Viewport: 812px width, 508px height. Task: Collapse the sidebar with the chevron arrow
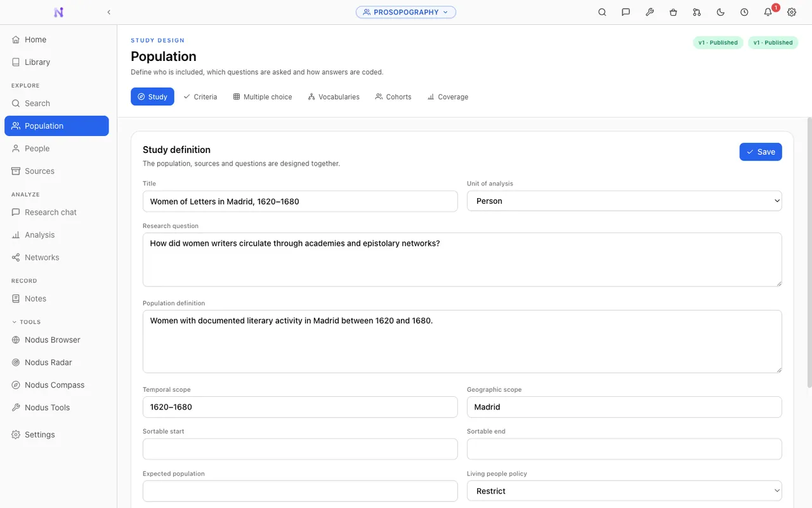point(108,12)
